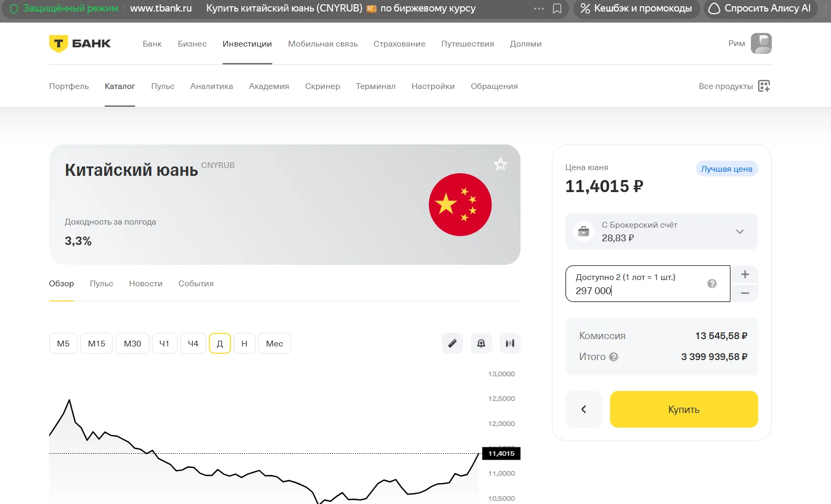This screenshot has height=504, width=831.
Task: Select the Мес monthly chart timeframe
Action: [274, 343]
